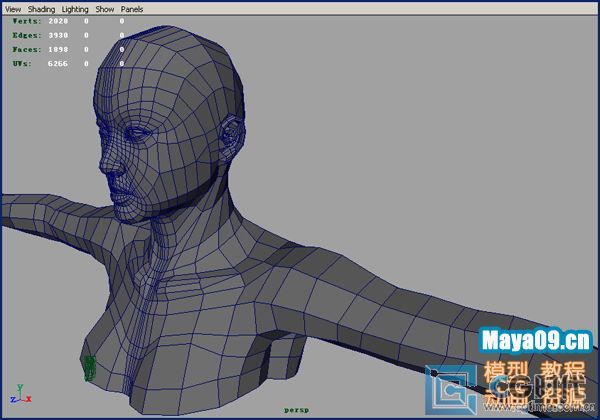Open the View menu

13,9
